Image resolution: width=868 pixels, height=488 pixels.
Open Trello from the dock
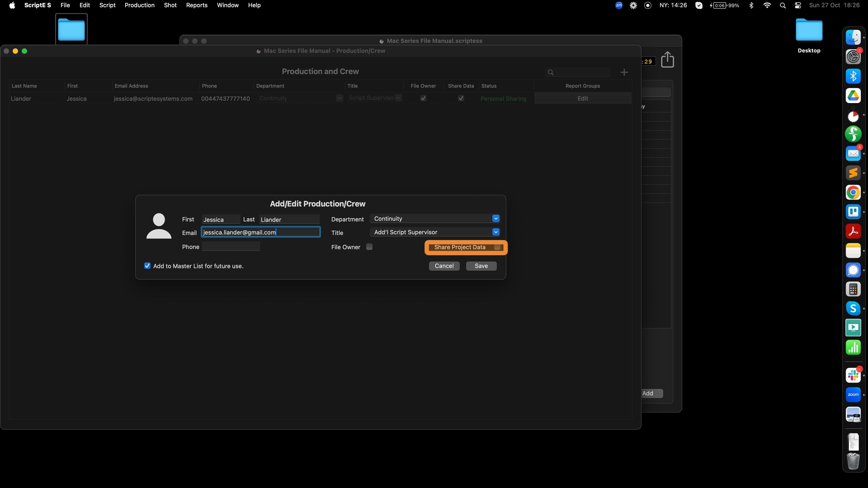click(853, 212)
